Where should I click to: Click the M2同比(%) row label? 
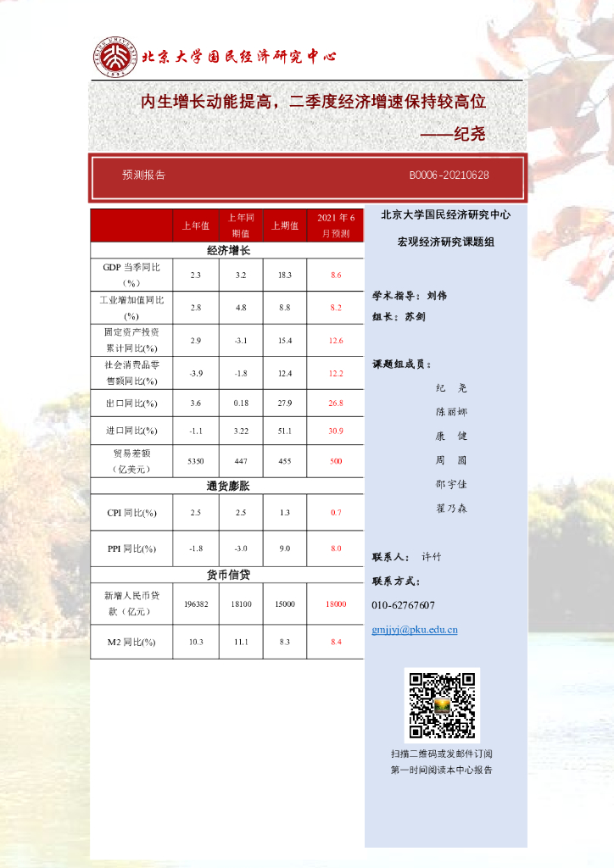coord(131,643)
